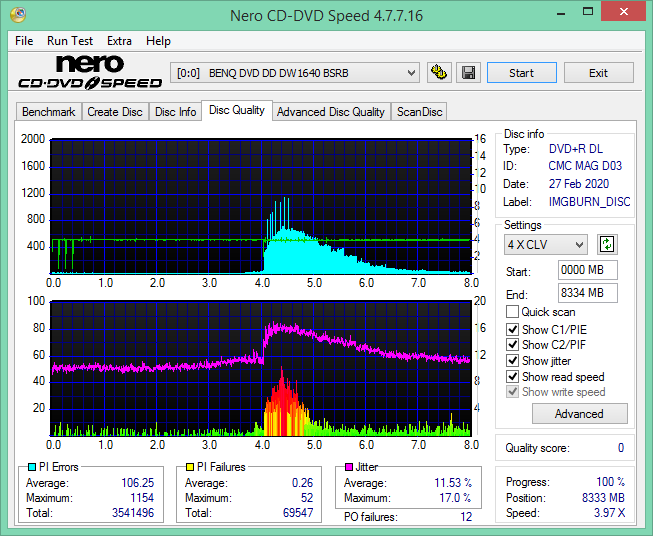653x536 pixels.
Task: Click the disc type DVD+R DL
Action: (576, 149)
